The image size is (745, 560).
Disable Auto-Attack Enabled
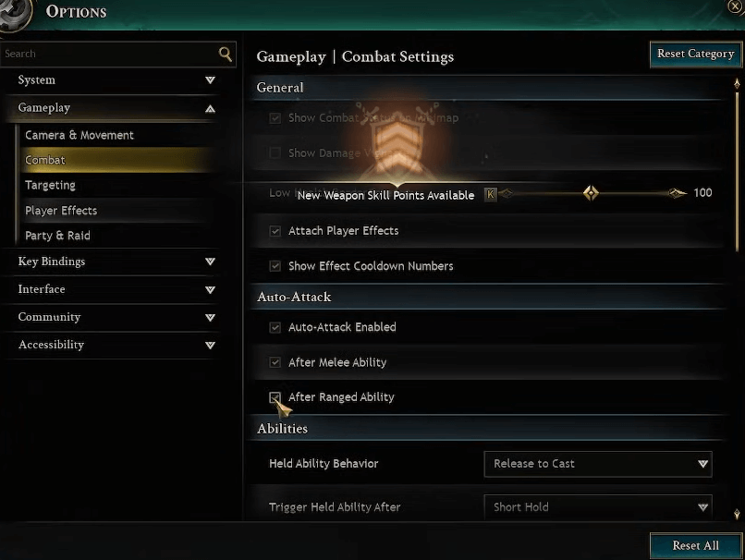(275, 327)
